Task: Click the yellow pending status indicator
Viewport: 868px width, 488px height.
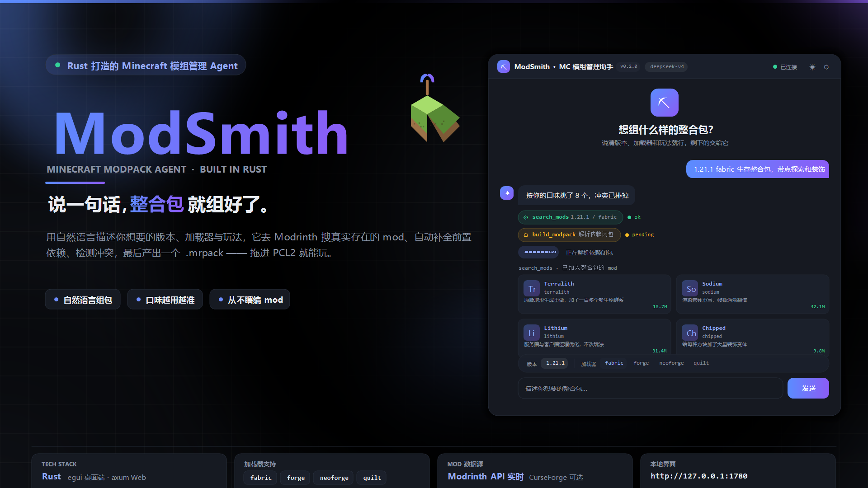Action: (639, 235)
